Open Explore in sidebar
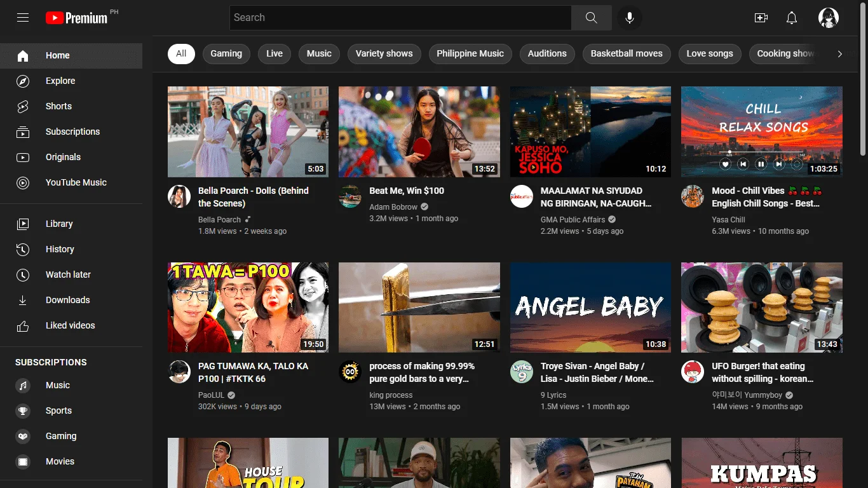 (71, 81)
